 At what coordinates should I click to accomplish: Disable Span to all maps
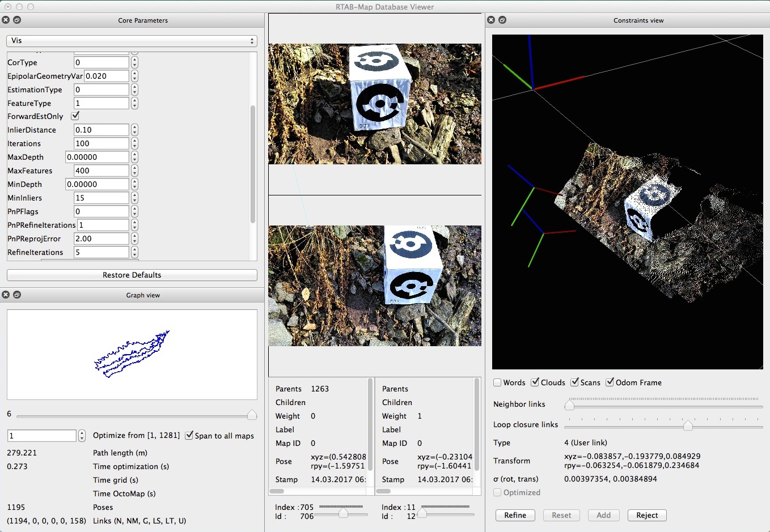pos(189,436)
